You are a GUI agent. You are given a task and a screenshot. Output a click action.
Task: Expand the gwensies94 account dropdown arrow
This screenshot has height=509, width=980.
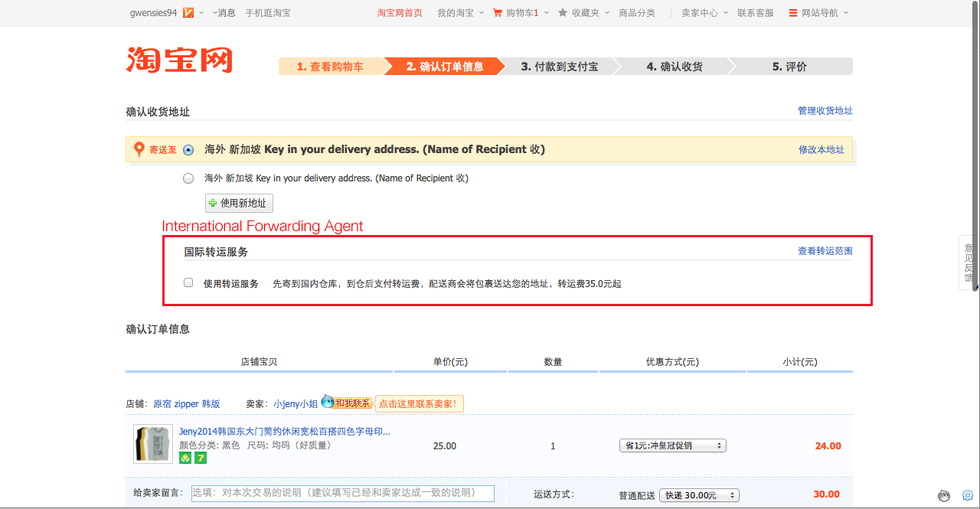(203, 12)
